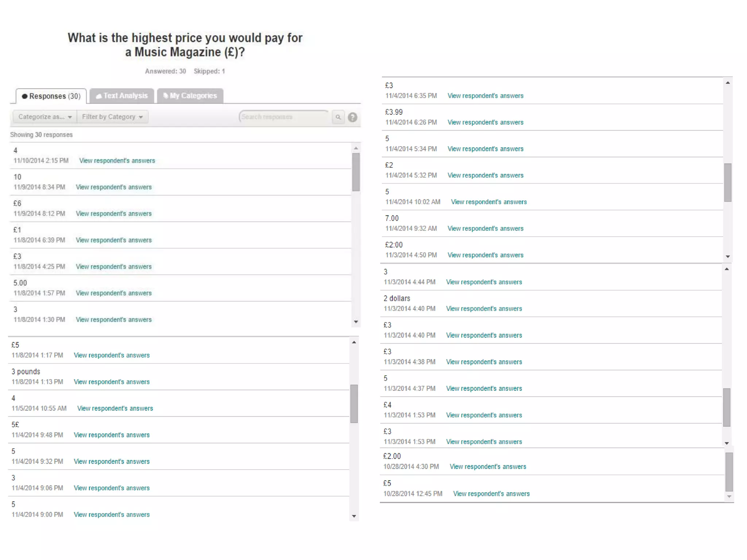Click scroll down arrow in first response list
747x560 pixels.
(x=356, y=322)
